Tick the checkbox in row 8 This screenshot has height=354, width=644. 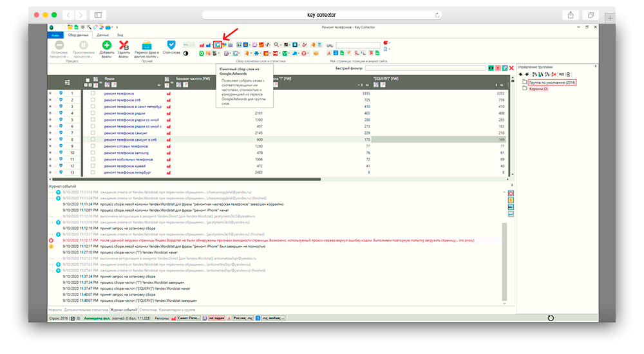coord(93,139)
